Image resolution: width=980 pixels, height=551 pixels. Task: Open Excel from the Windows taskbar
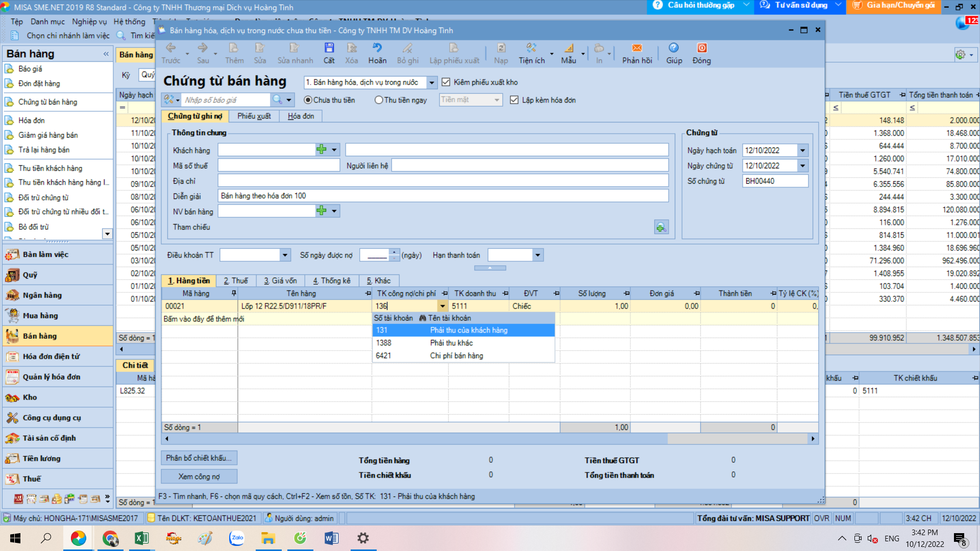coord(141,538)
